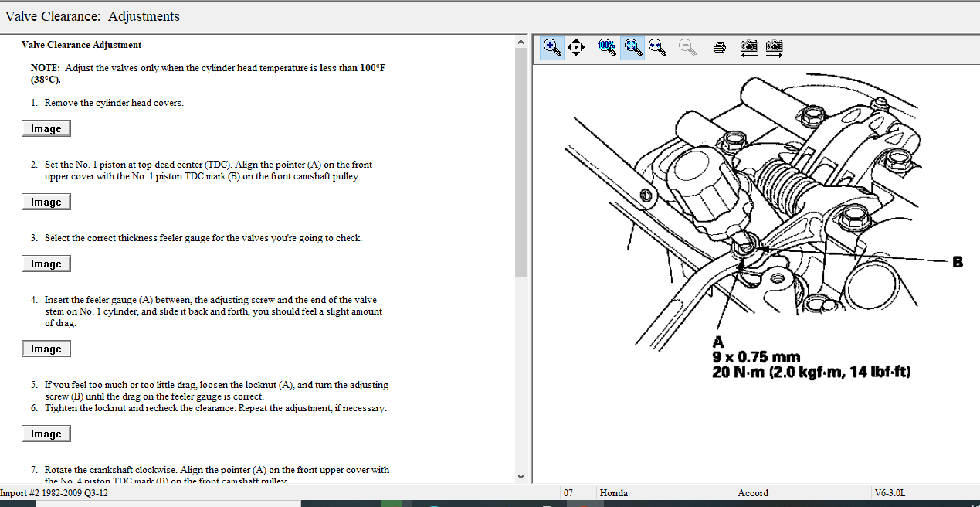Select the zoom in magnifier tool
The height and width of the screenshot is (507, 980).
pos(552,47)
